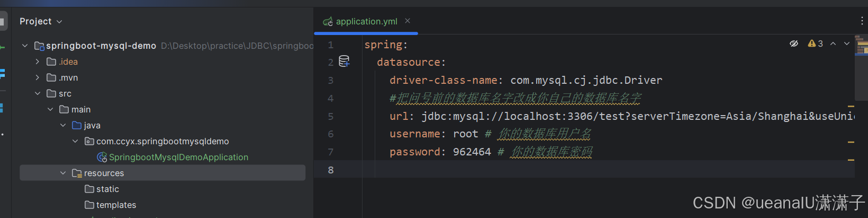Viewport: 868px width, 218px height.
Task: Select the springboot-mysql-demo project folder
Action: click(x=101, y=46)
